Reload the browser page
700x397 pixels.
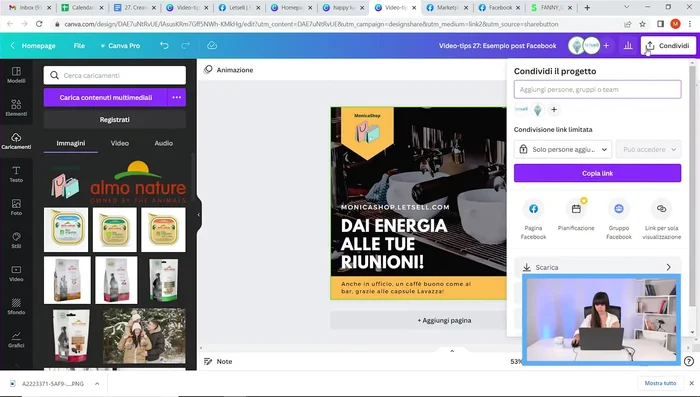(x=39, y=24)
